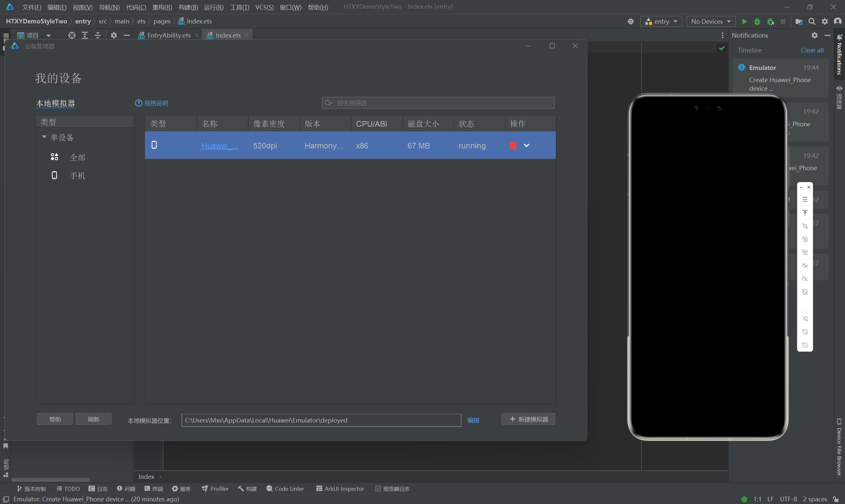Stop the running Huawei emulator red square

pos(513,145)
